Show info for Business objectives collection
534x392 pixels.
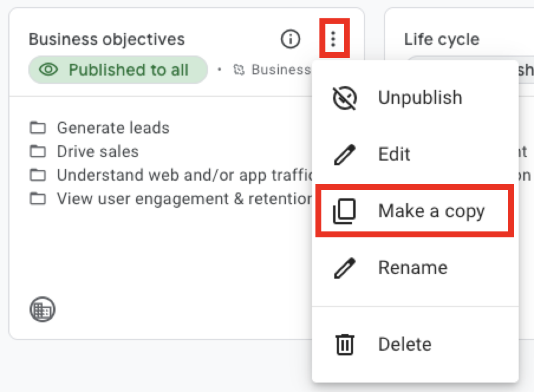coord(290,39)
